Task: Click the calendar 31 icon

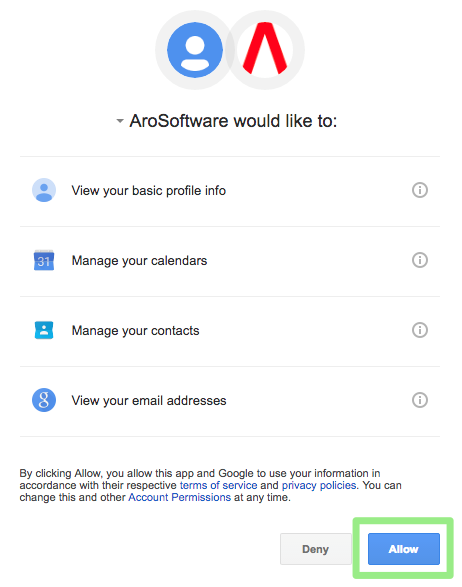Action: pyautogui.click(x=44, y=260)
